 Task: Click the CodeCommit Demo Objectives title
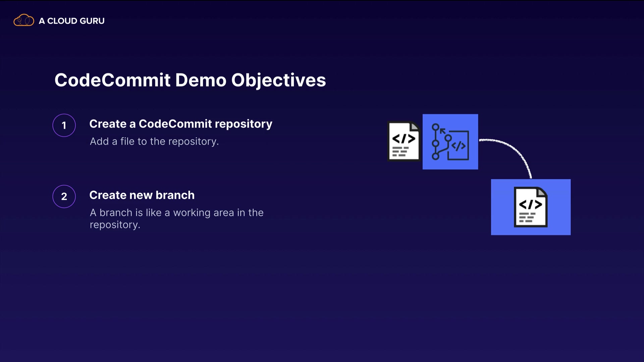[x=190, y=80]
